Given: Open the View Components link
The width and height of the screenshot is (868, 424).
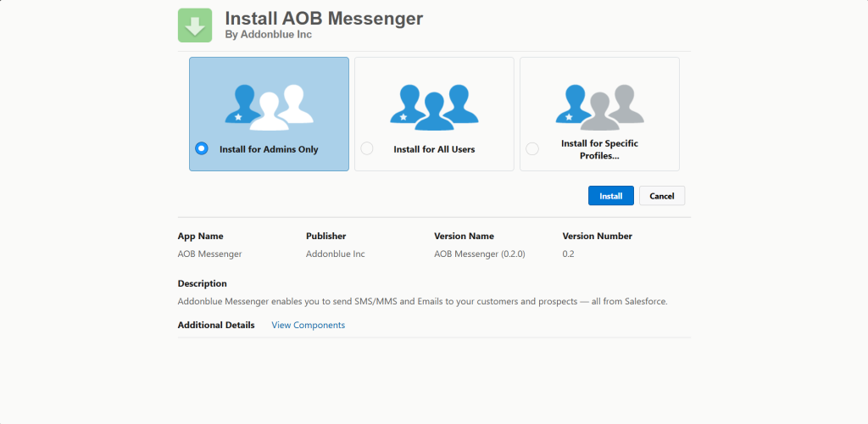Looking at the screenshot, I should pos(308,325).
